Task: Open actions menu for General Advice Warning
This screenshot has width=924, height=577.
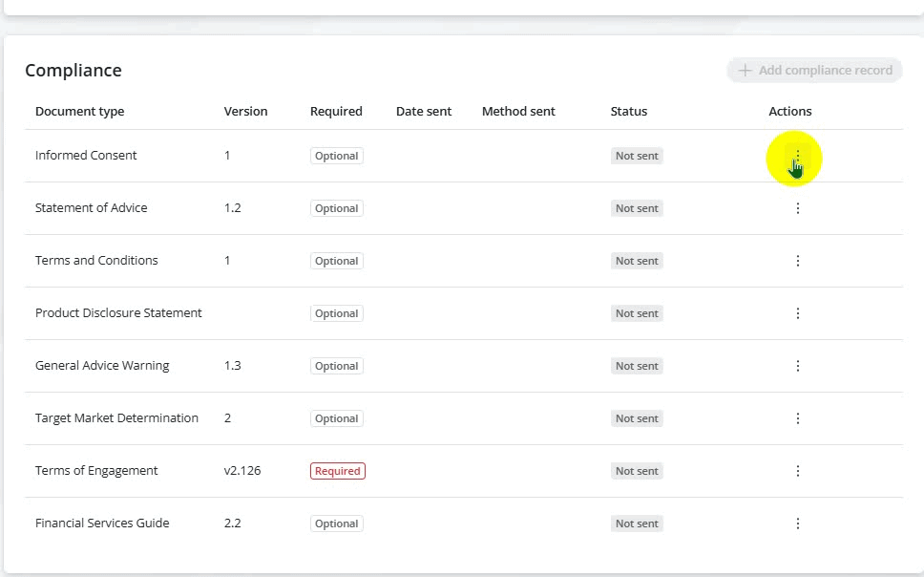Action: point(798,366)
